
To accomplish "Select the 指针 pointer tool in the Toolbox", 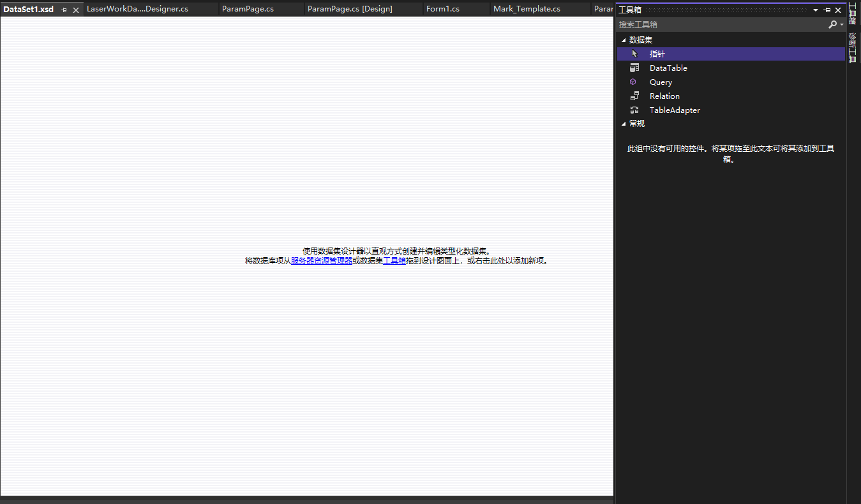I will 657,54.
